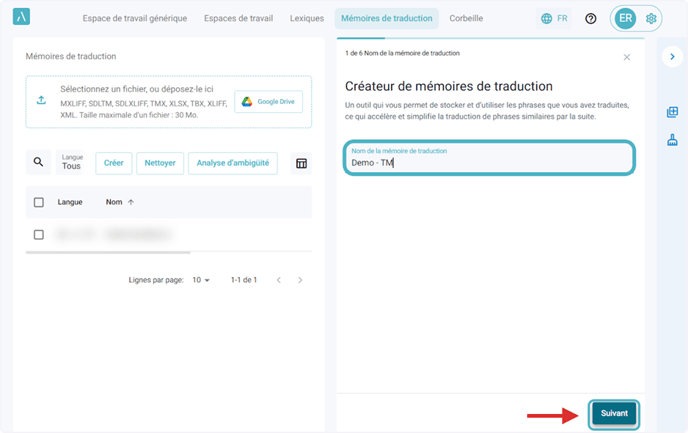Image resolution: width=688 pixels, height=433 pixels.
Task: Click the app logo in top-left corner
Action: [x=22, y=18]
